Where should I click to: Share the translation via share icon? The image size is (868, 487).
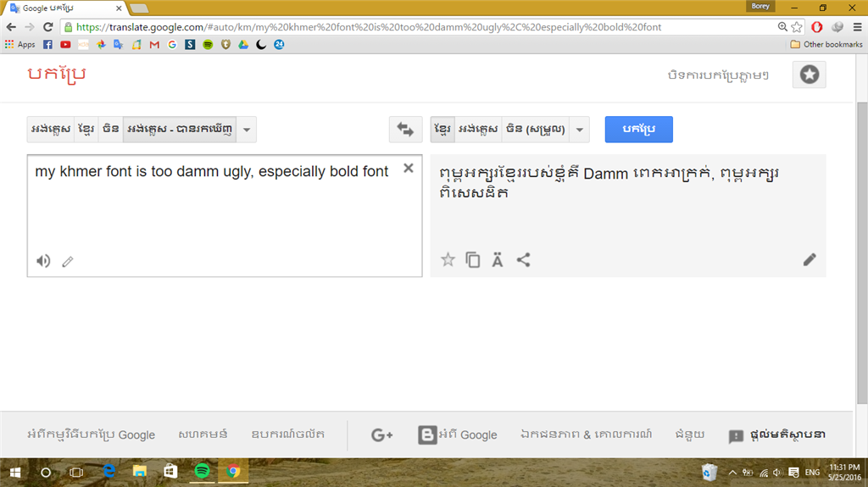523,259
